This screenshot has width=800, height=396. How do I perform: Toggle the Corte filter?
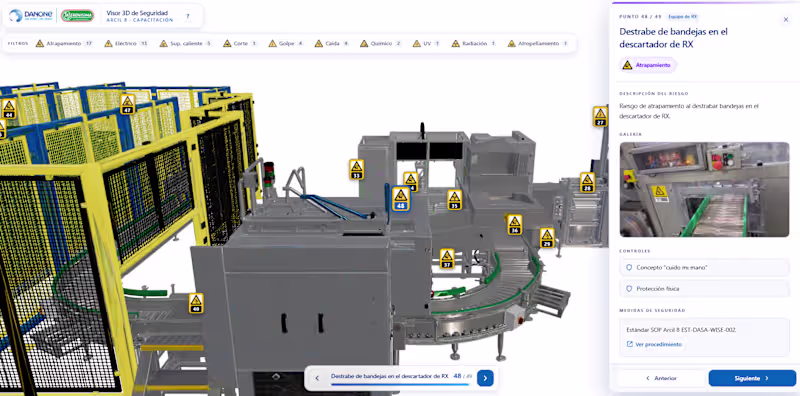pos(241,43)
